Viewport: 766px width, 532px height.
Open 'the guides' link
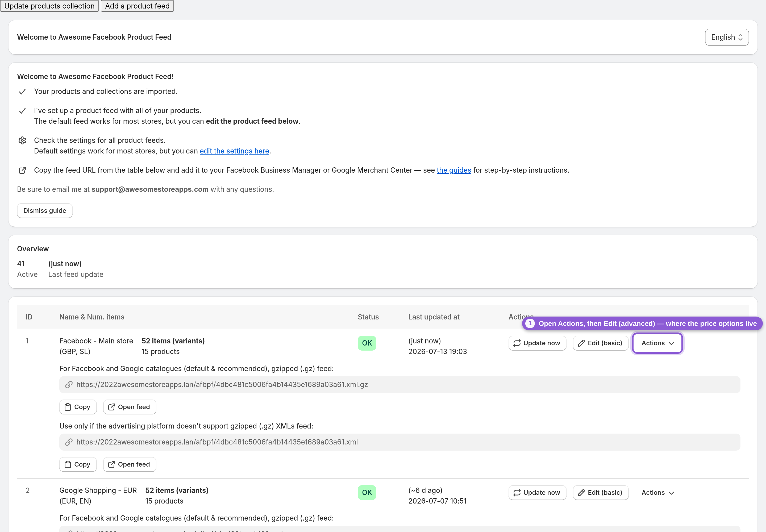(454, 170)
